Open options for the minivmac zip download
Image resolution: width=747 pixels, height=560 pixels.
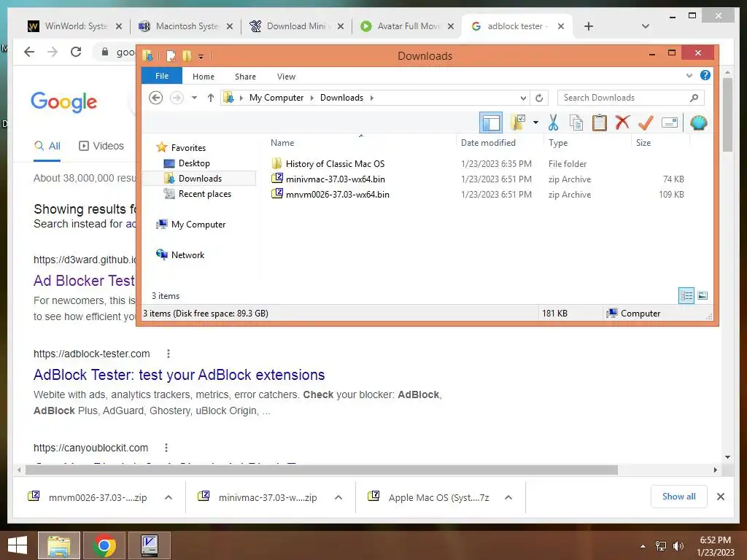[338, 497]
